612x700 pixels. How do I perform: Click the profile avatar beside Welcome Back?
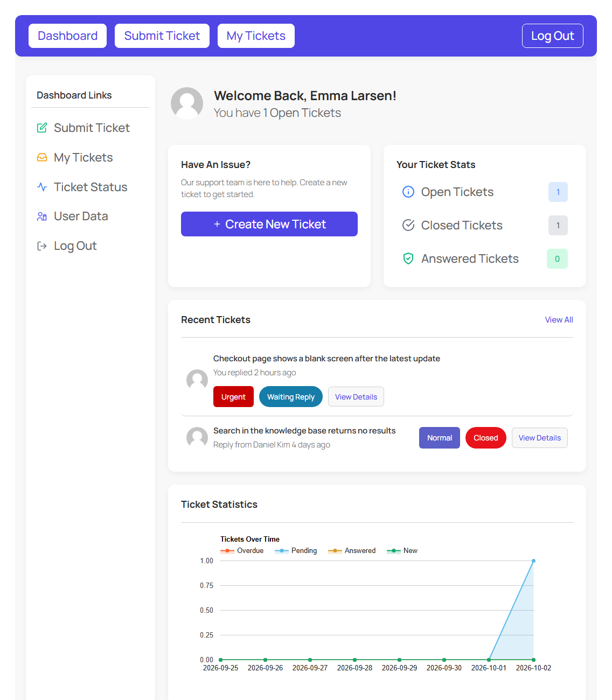point(187,103)
